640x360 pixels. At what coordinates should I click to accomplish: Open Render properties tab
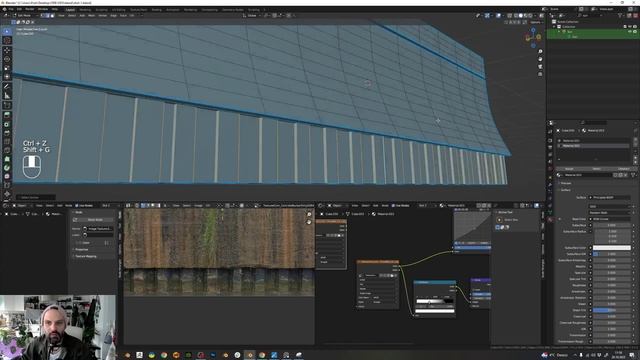550,140
